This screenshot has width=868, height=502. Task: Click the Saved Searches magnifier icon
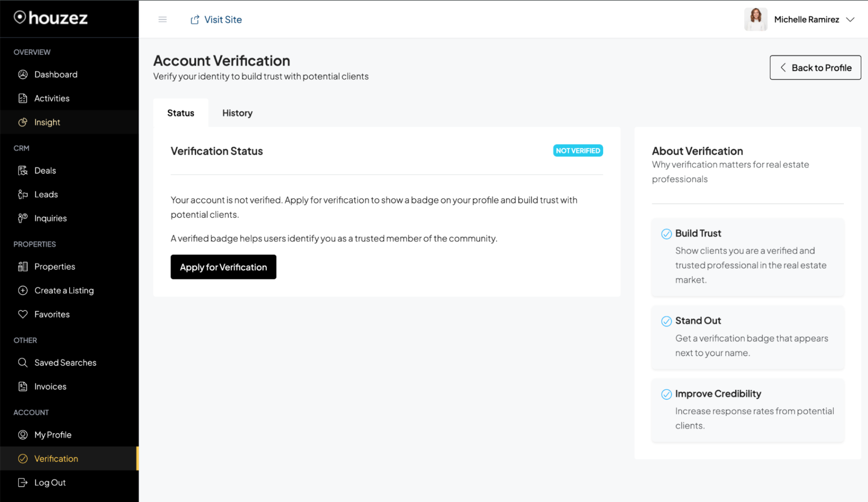[23, 362]
